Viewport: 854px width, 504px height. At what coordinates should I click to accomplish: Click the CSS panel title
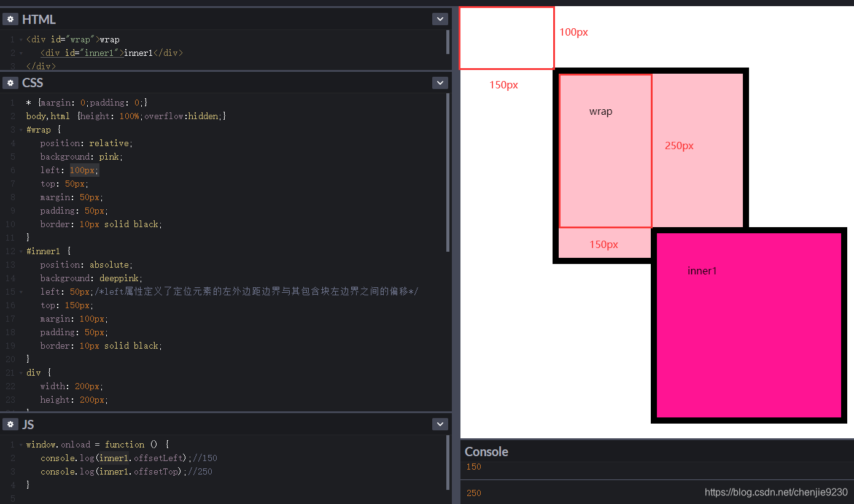point(33,83)
